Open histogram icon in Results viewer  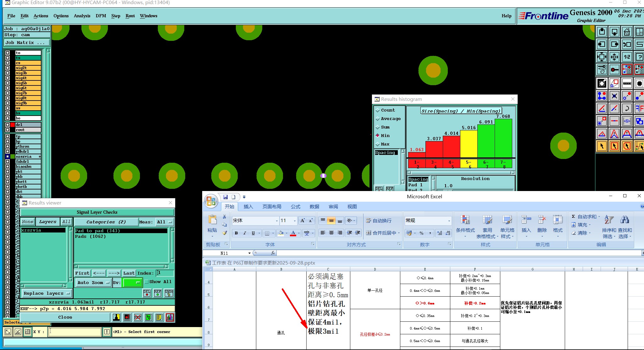point(170,317)
